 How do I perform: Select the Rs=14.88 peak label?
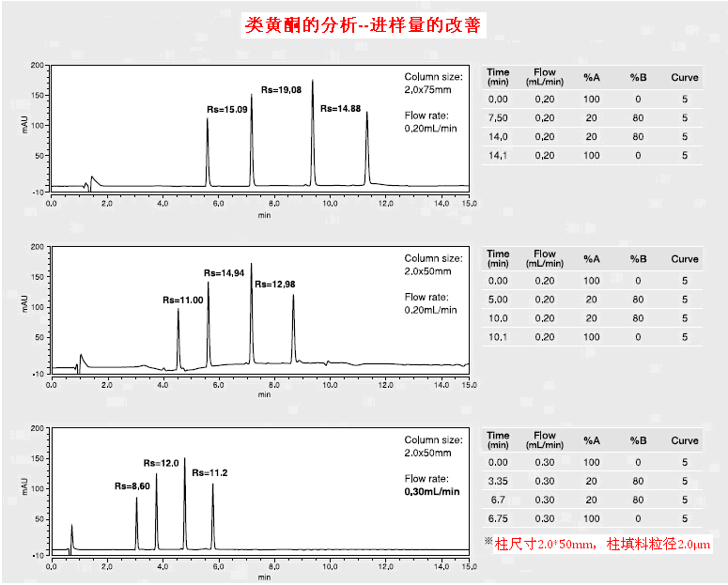pyautogui.click(x=340, y=109)
